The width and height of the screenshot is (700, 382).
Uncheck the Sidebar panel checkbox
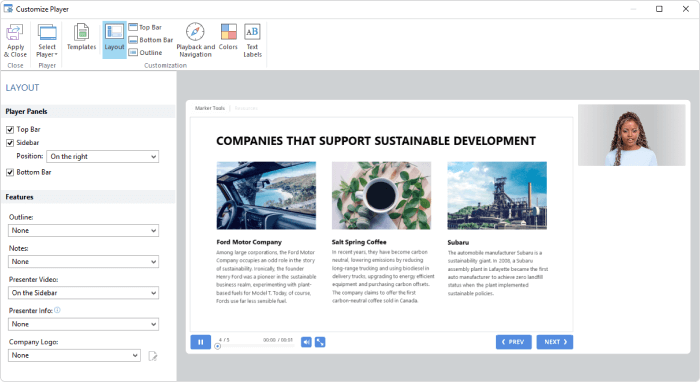[x=10, y=143]
